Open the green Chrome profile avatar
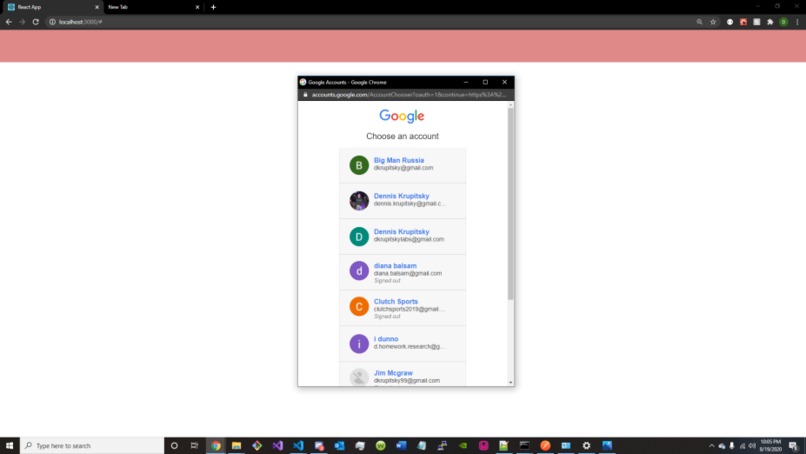This screenshot has height=454, width=806. (783, 22)
